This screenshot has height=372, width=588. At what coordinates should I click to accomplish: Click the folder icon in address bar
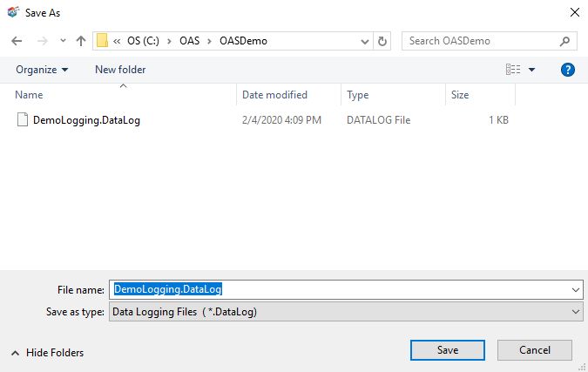103,40
